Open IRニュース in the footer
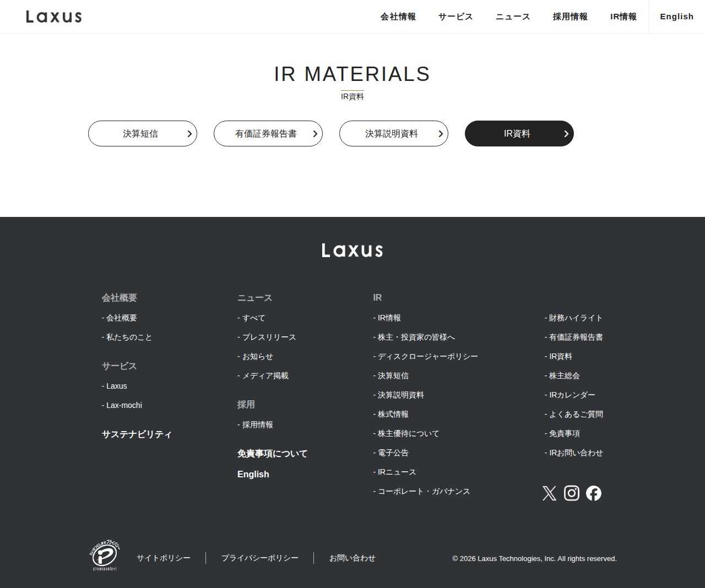705x588 pixels. tap(394, 472)
